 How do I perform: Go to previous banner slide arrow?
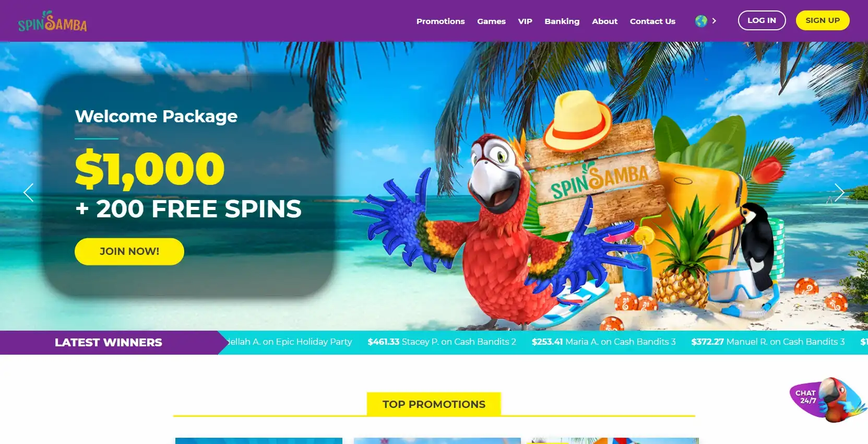[29, 192]
